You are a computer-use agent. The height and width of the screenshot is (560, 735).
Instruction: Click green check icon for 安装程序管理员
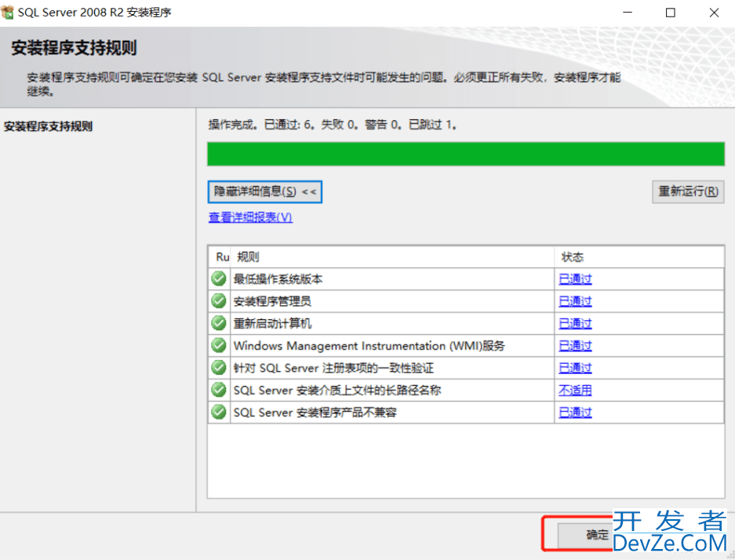pyautogui.click(x=218, y=300)
